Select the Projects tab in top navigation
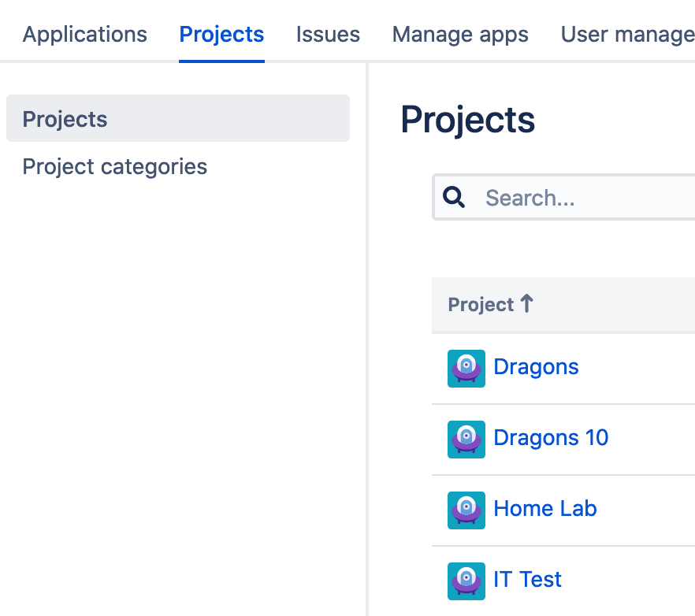Image resolution: width=695 pixels, height=616 pixels. click(221, 35)
